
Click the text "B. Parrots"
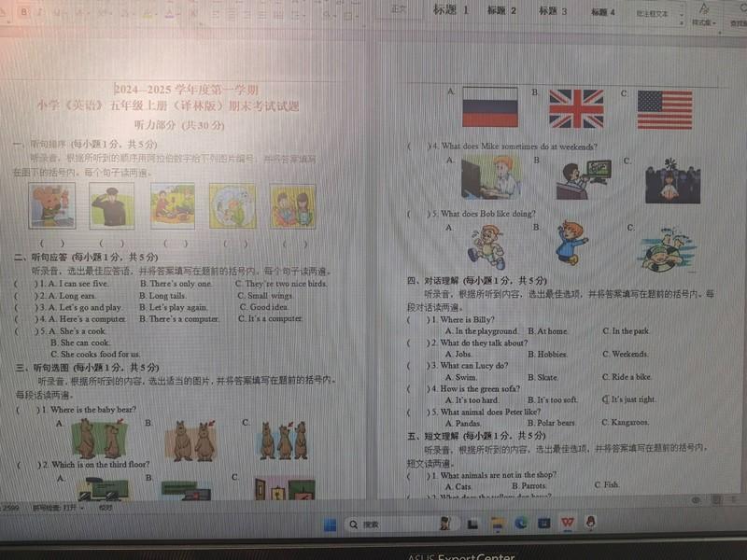529,486
